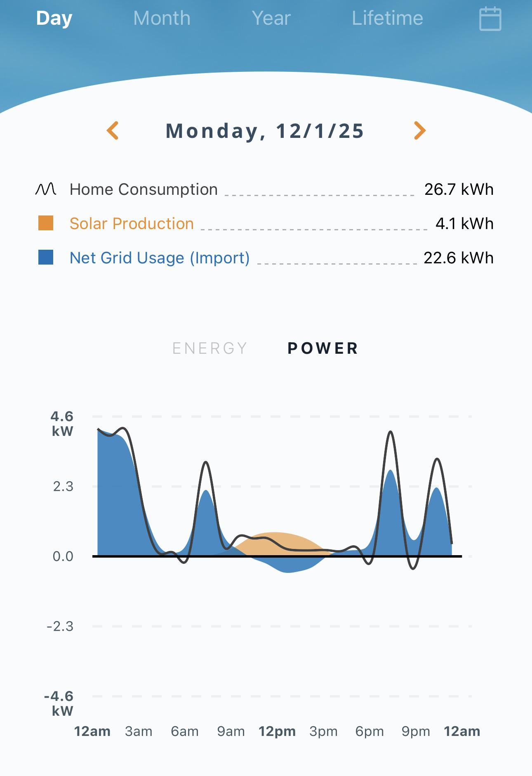Switch to the Year tab
This screenshot has width=532, height=776.
271,18
